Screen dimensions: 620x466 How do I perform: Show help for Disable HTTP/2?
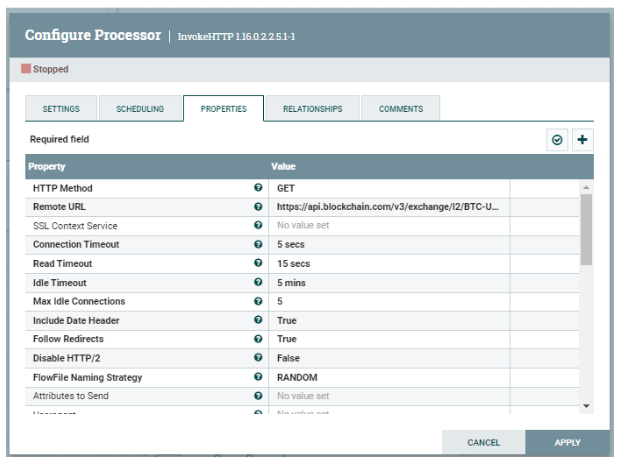coord(258,358)
